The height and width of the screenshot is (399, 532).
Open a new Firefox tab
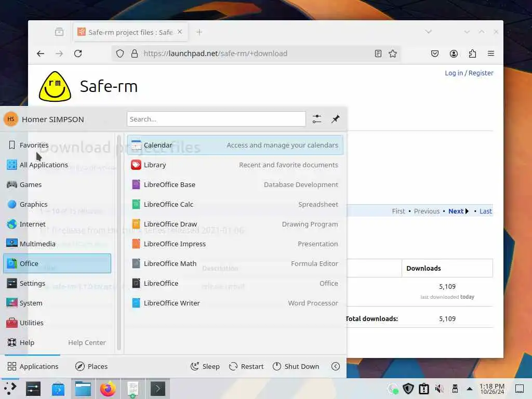click(199, 32)
